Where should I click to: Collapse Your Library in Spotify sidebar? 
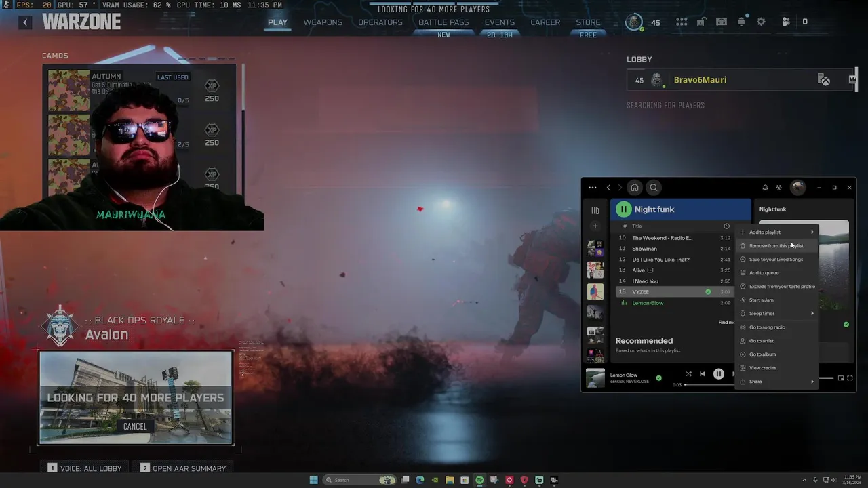pos(595,210)
